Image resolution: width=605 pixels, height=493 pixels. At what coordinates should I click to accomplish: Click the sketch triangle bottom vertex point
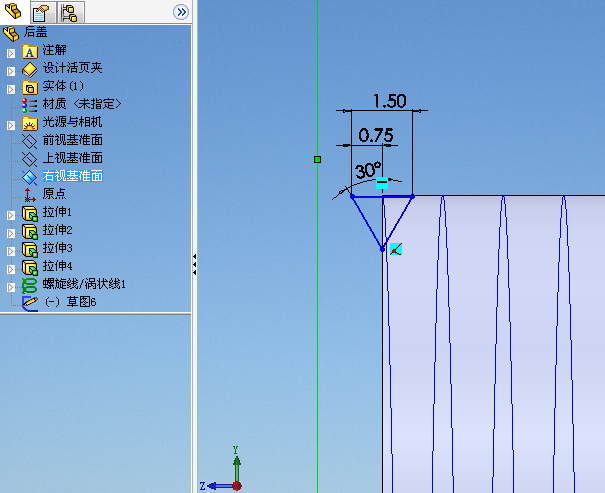point(382,250)
